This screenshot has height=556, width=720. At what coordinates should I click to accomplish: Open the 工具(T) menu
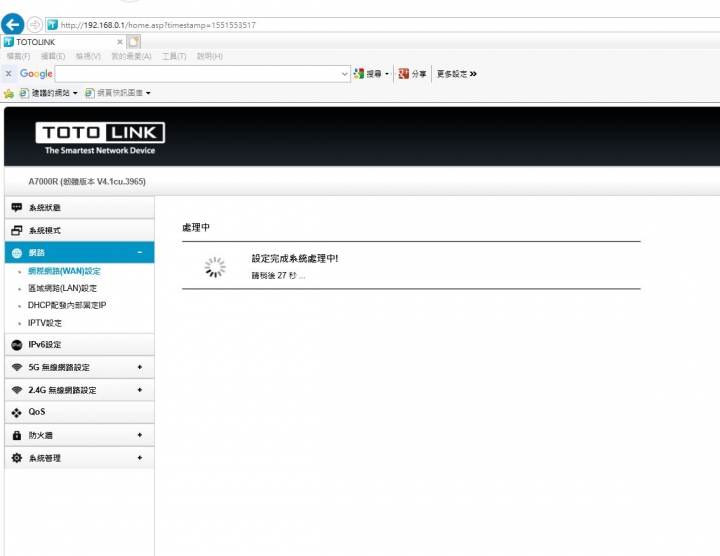174,56
